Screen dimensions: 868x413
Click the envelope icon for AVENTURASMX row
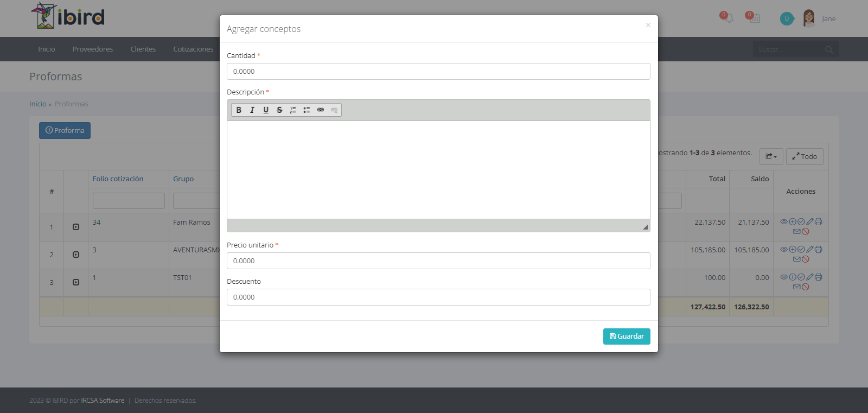click(797, 259)
